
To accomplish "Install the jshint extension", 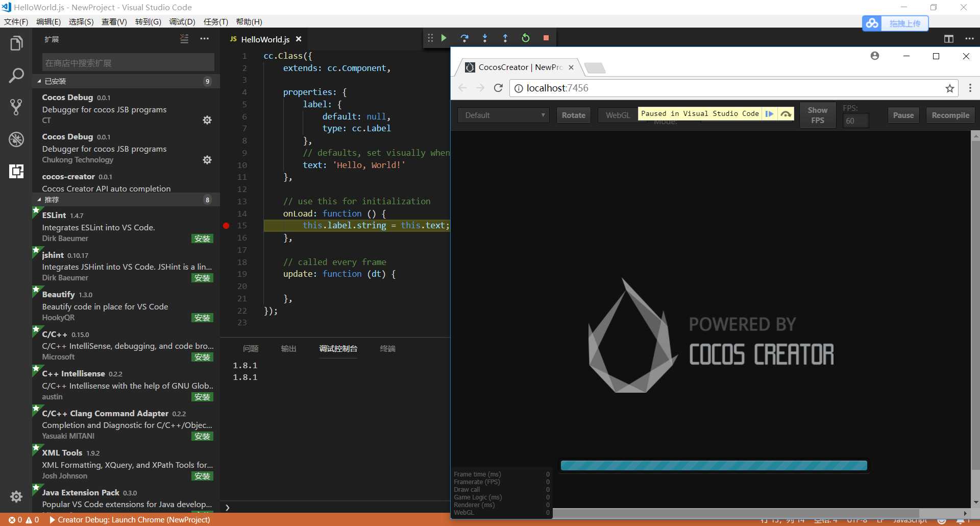I will [202, 278].
